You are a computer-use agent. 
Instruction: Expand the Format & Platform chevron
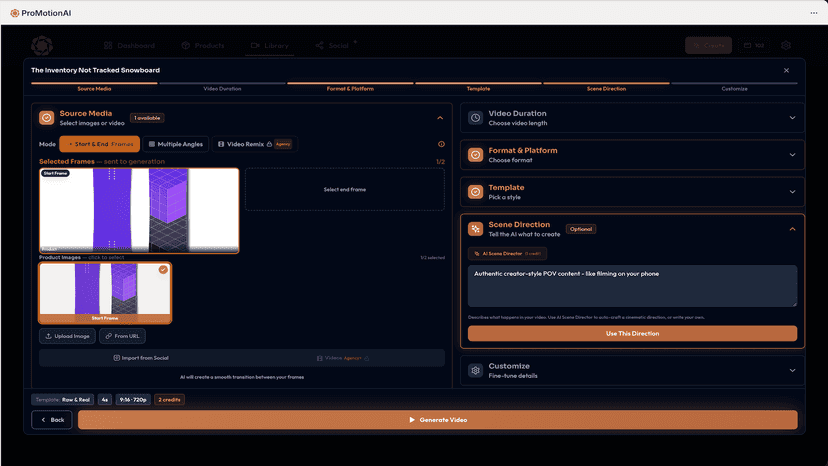click(792, 155)
